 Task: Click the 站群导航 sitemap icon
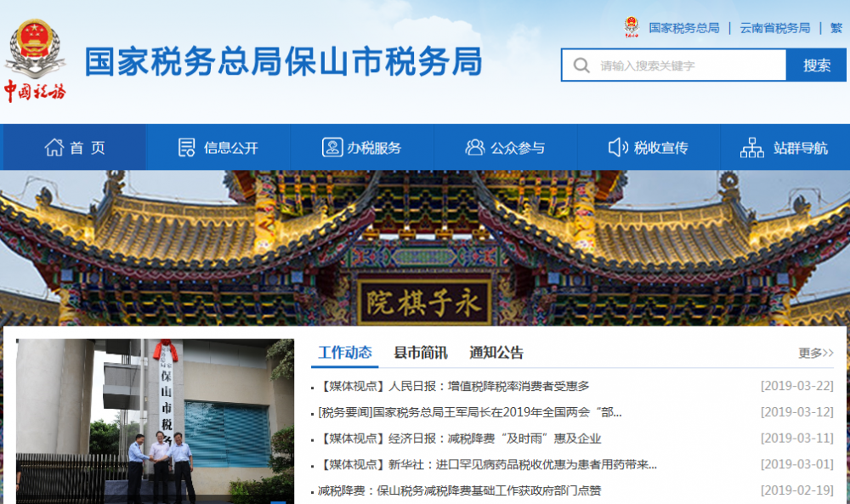pos(753,146)
